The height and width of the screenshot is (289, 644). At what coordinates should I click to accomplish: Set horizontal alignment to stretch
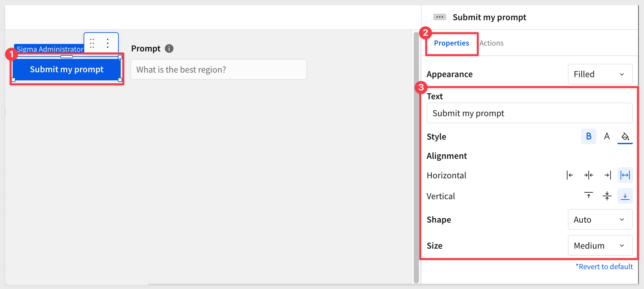(625, 175)
